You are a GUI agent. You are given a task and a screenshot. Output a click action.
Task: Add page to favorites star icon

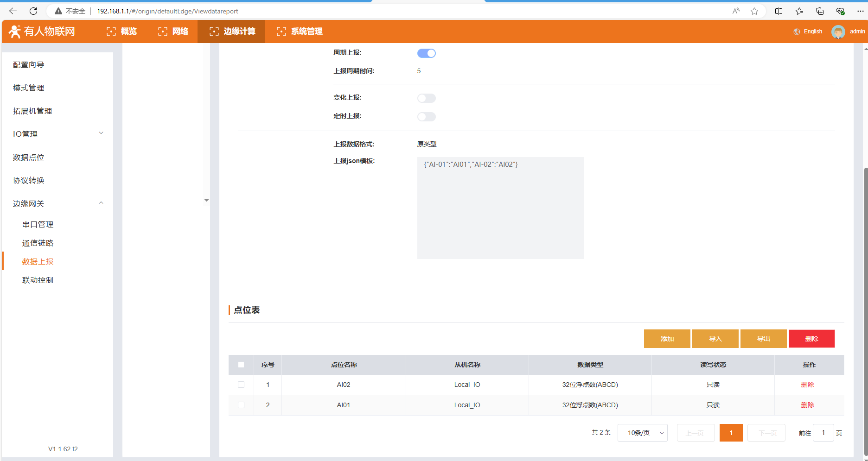[x=754, y=11]
